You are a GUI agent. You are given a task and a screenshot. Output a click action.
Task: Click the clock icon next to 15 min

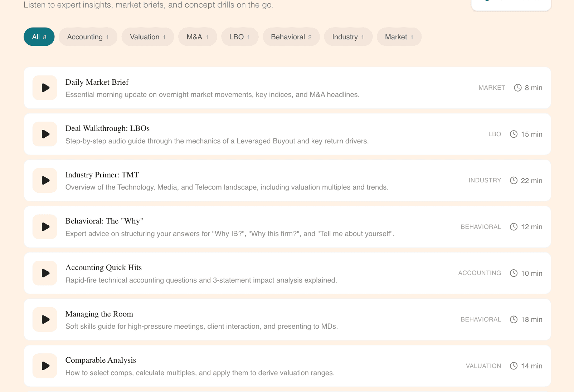click(514, 134)
